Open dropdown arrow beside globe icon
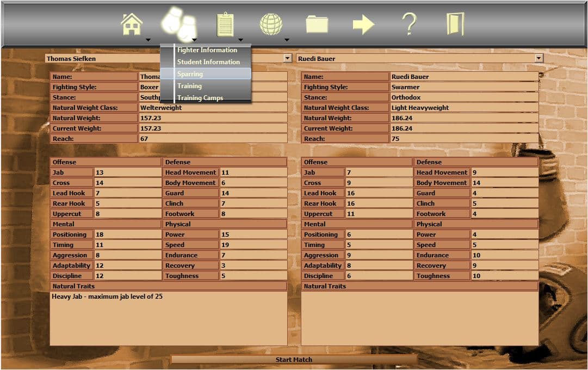 coord(287,40)
